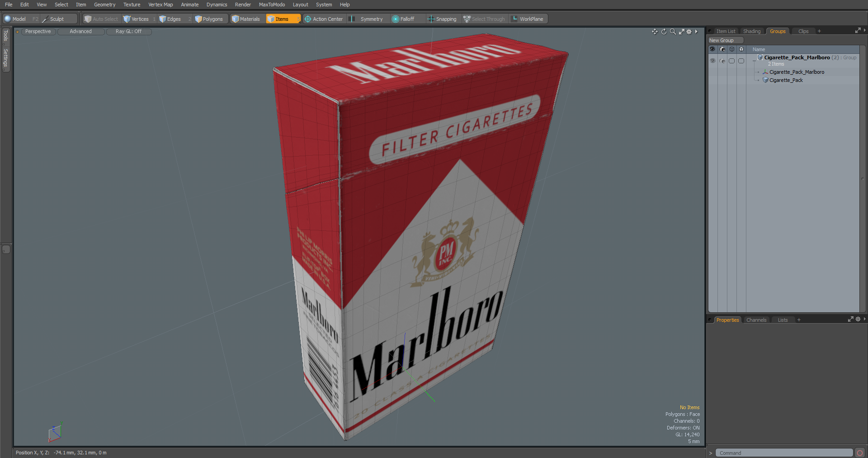Select Cigarette_Pack_Marlboro locator child item
The height and width of the screenshot is (458, 868).
797,72
